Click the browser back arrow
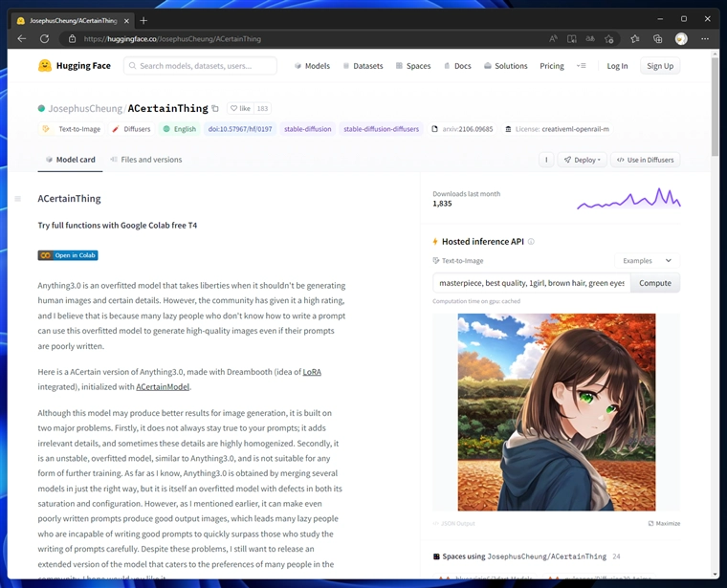The width and height of the screenshot is (727, 588). 22,39
